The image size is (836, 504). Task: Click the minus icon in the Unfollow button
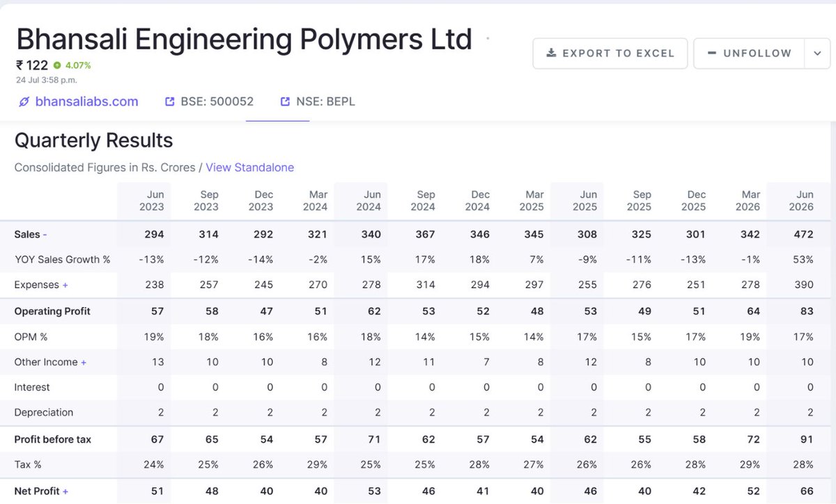click(x=712, y=53)
